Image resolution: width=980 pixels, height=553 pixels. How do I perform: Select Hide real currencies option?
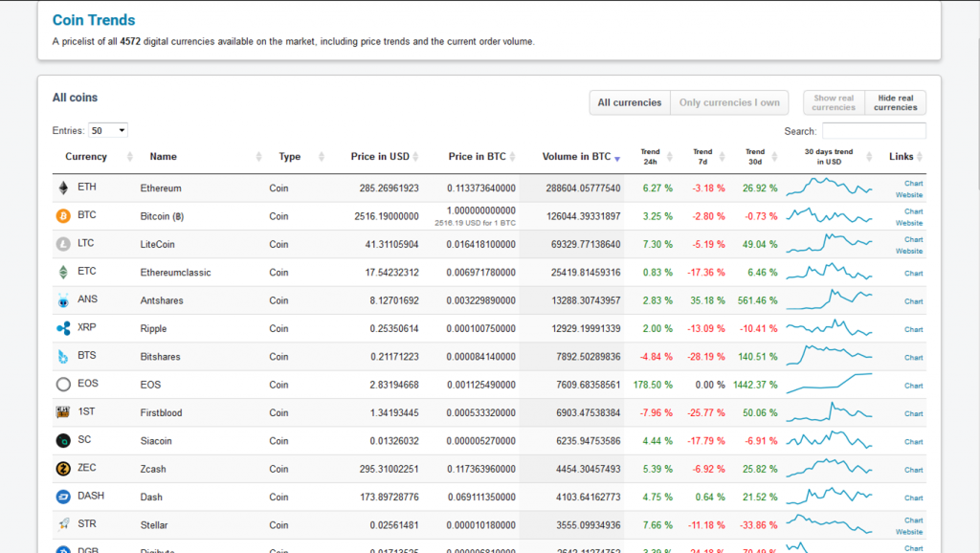896,102
